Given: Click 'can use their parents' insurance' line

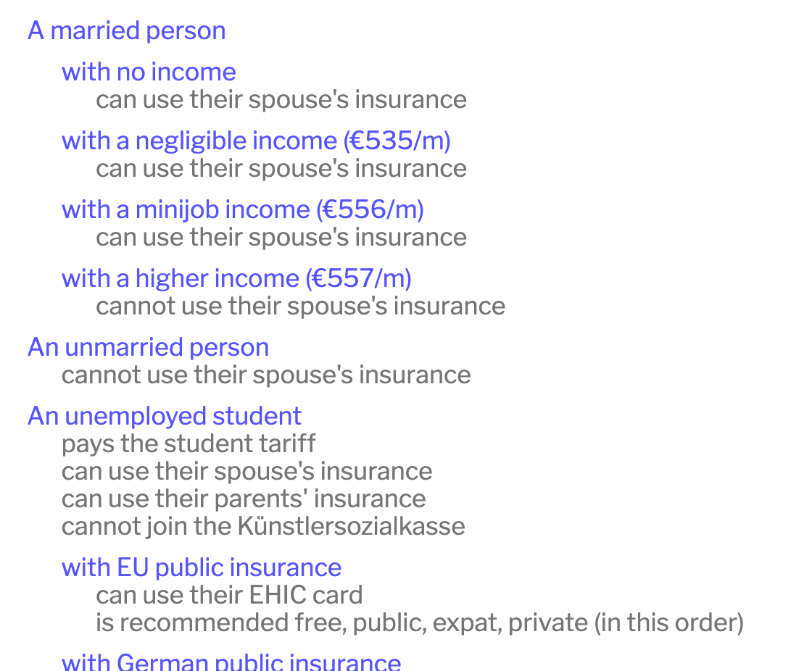Looking at the screenshot, I should pyautogui.click(x=244, y=499).
